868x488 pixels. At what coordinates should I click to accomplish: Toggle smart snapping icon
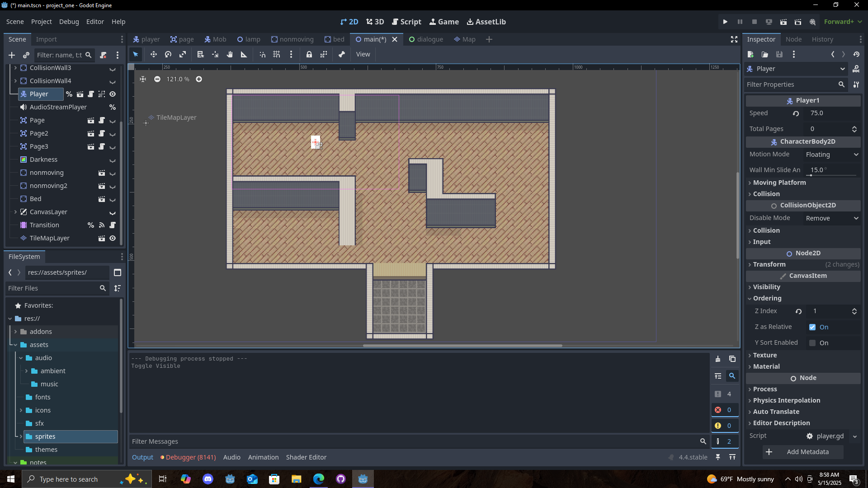pyautogui.click(x=262, y=54)
